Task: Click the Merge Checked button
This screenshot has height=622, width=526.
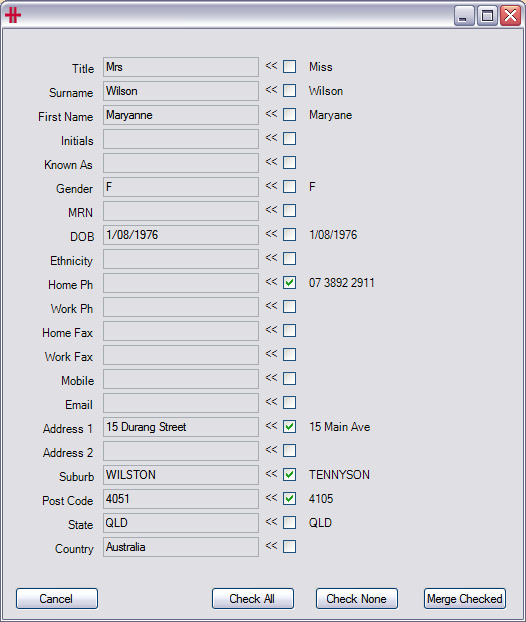Action: [465, 599]
